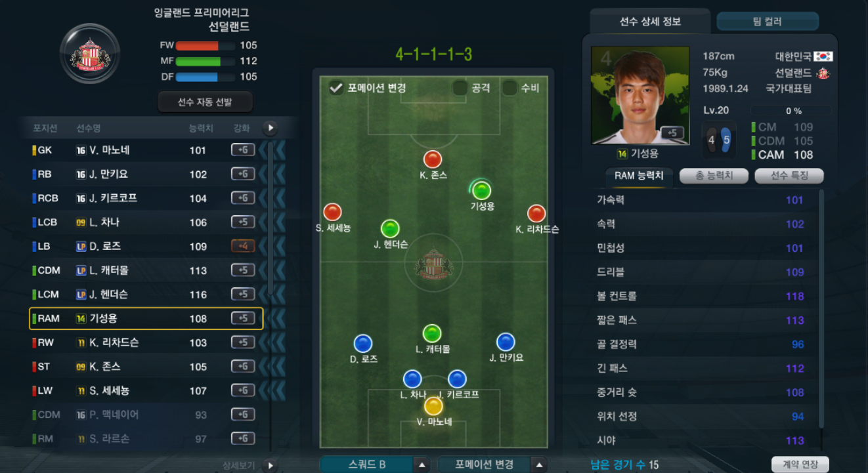Open the 스쿼드 B dropdown arrow
The height and width of the screenshot is (473, 868).
pyautogui.click(x=422, y=465)
